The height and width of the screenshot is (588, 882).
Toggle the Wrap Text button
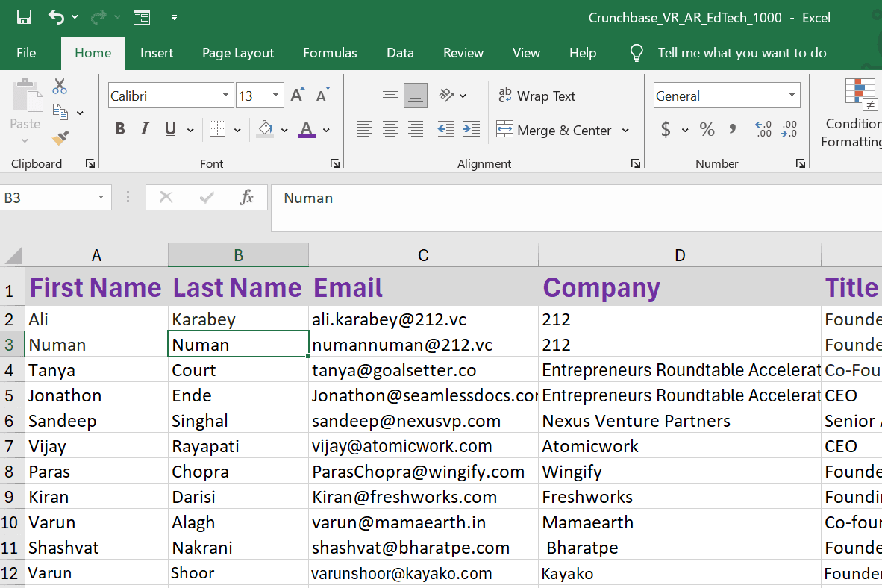click(537, 96)
